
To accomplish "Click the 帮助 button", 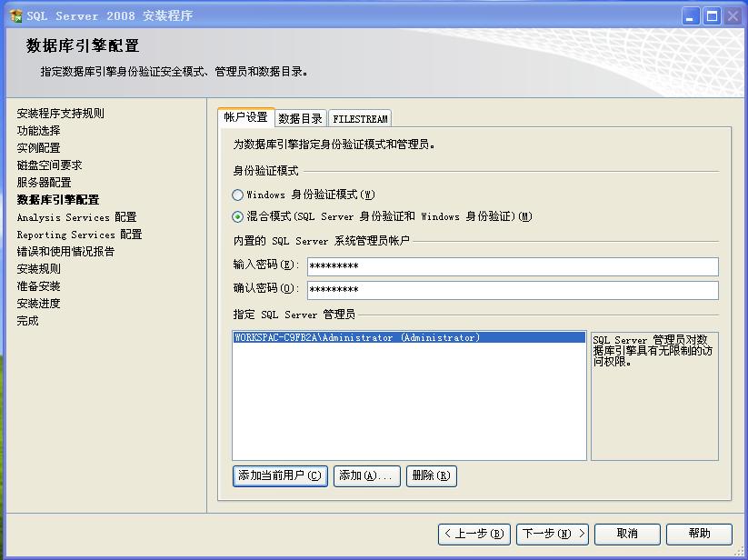I will point(698,534).
